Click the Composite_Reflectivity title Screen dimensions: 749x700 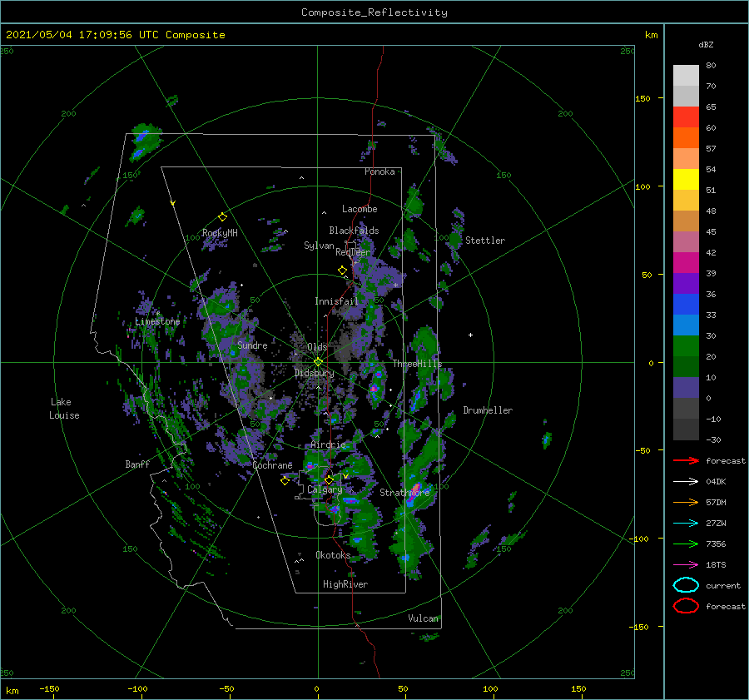374,12
